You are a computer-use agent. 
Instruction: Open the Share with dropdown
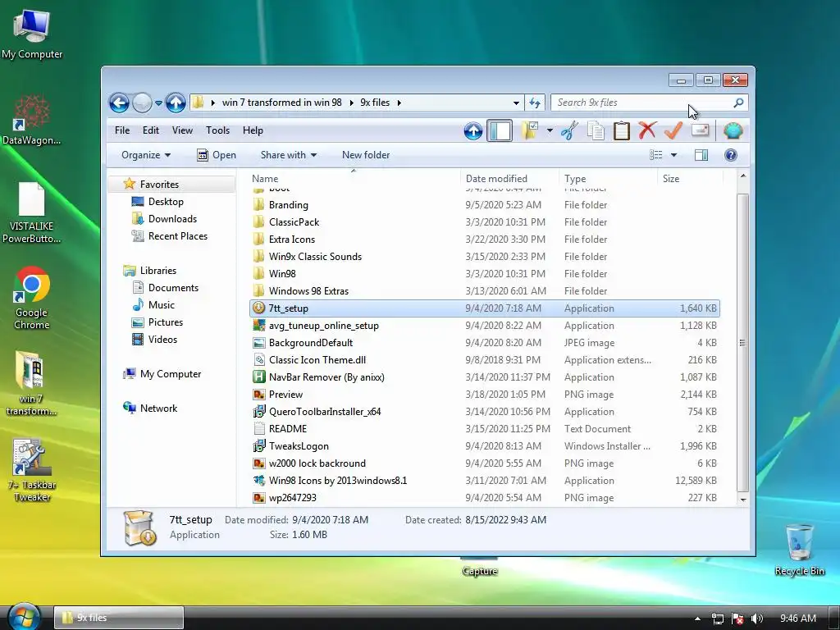tap(288, 155)
